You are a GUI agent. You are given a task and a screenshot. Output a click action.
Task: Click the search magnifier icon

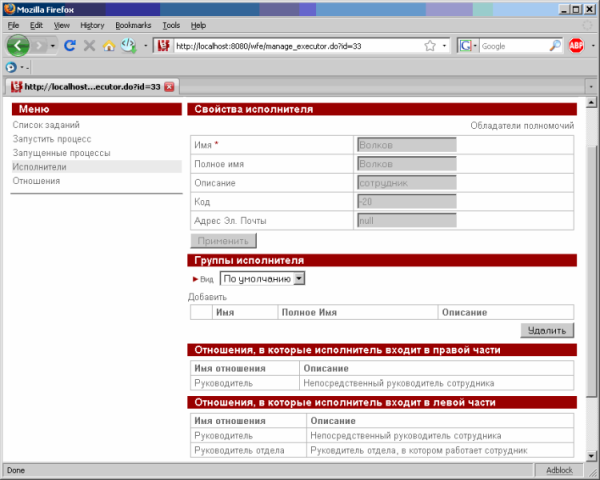[555, 46]
